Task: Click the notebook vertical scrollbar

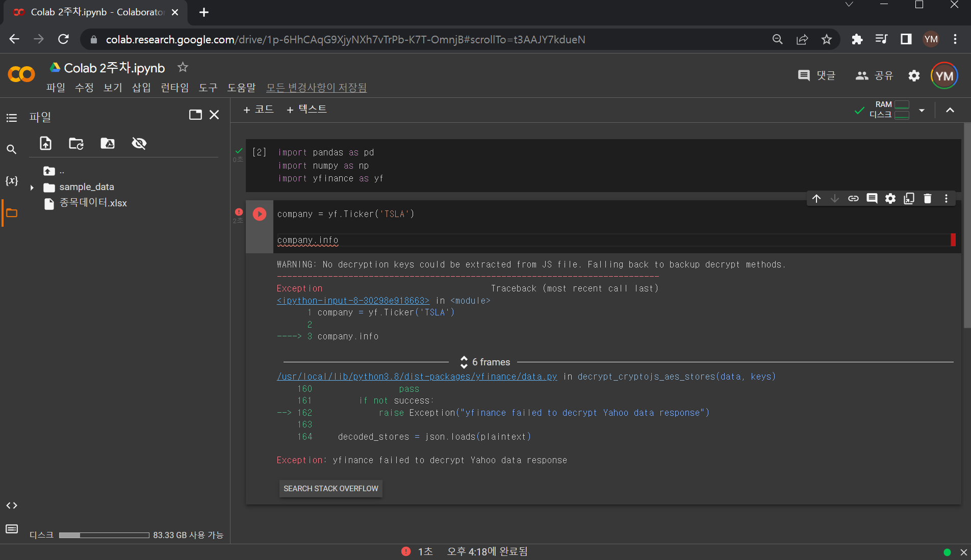Action: pos(967,226)
